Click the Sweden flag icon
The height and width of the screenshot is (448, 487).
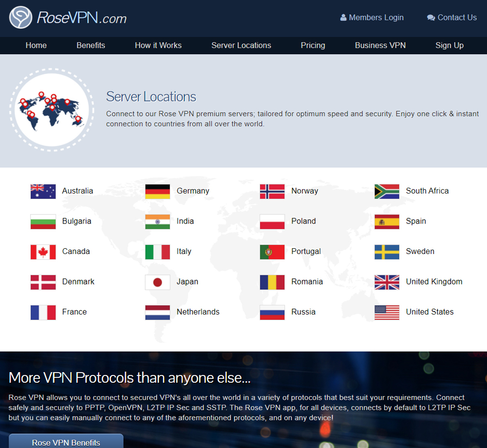[x=387, y=252]
